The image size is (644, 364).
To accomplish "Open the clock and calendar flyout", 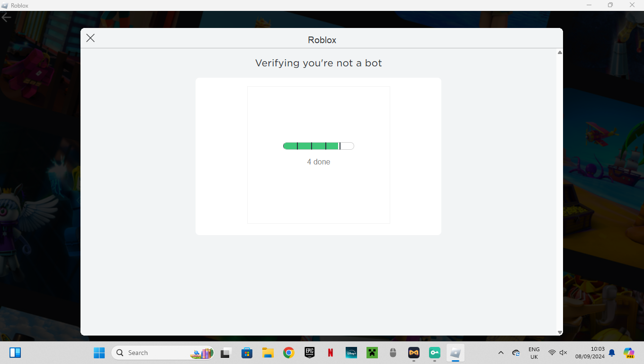I will [590, 353].
